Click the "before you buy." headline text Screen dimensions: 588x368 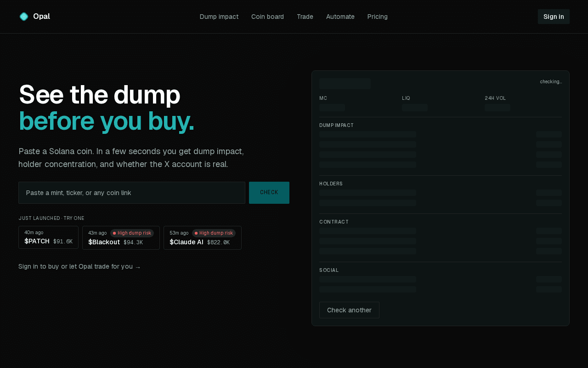point(107,121)
